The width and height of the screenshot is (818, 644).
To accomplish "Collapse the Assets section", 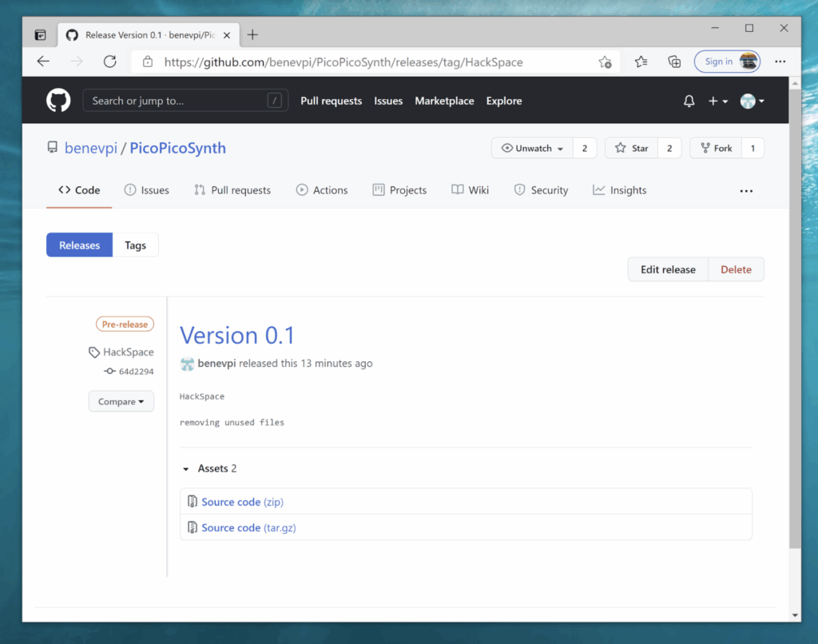I will pos(186,469).
